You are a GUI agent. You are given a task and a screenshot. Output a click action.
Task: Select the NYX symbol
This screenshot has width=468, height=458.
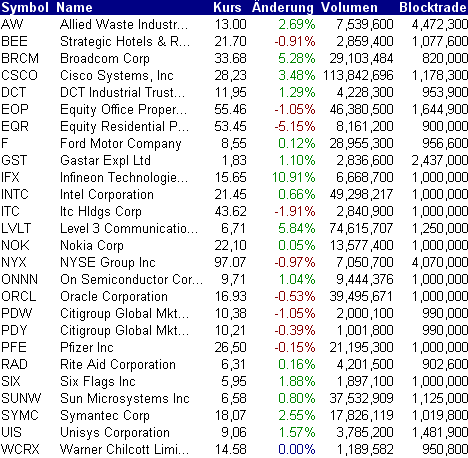(14, 262)
